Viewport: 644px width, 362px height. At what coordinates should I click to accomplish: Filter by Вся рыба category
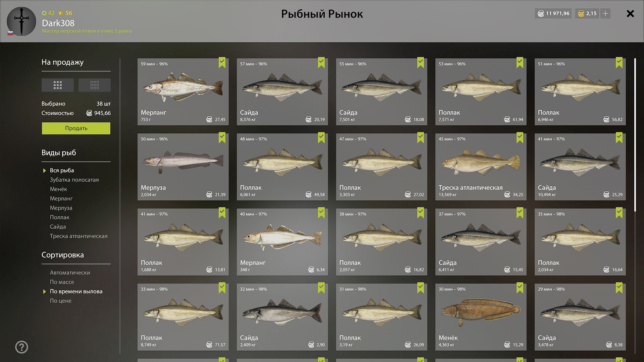click(x=62, y=170)
